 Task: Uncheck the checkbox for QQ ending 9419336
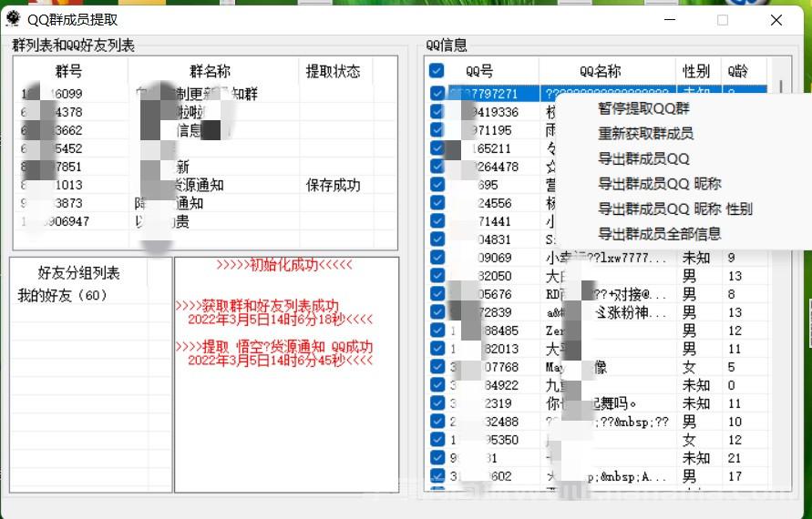437,111
